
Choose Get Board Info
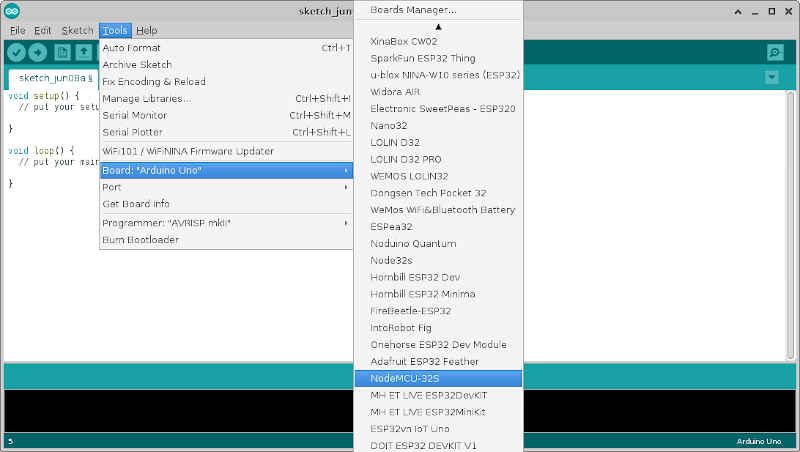click(x=226, y=204)
